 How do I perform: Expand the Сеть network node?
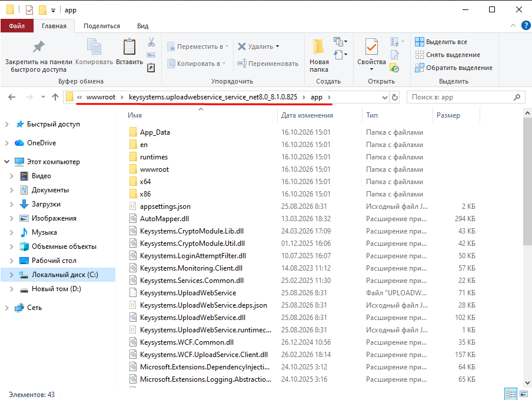7,308
